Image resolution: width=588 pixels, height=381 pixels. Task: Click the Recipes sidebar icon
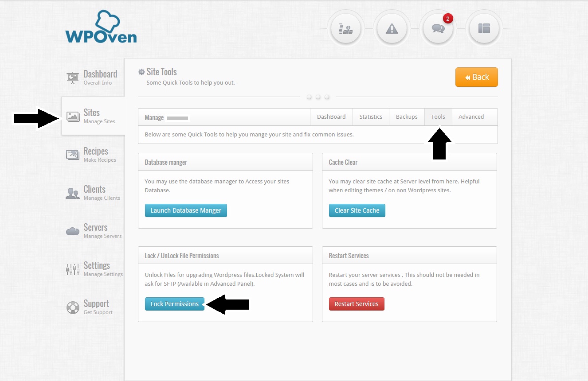pyautogui.click(x=73, y=155)
